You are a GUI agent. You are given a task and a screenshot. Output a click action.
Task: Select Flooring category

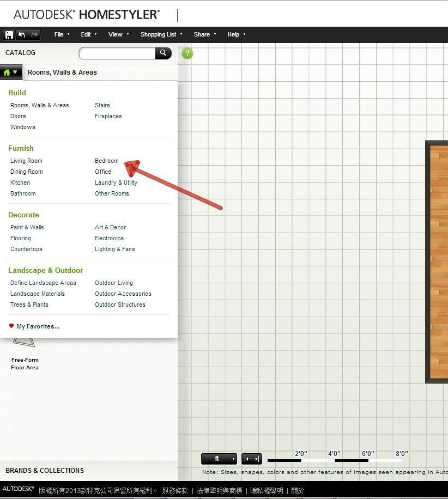(21, 239)
